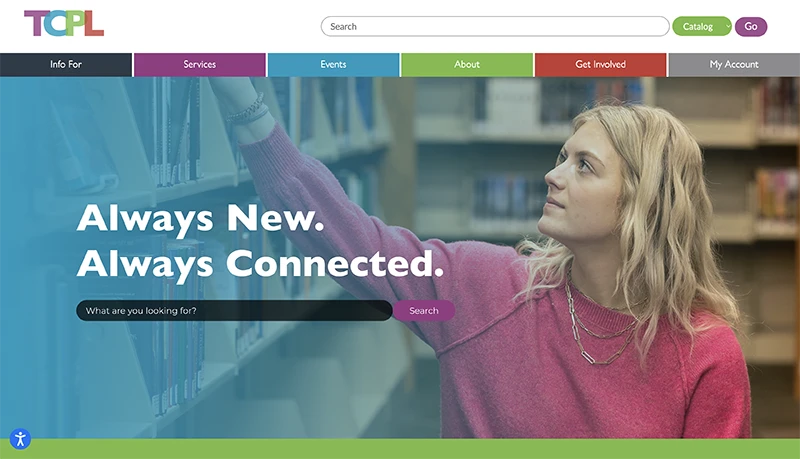Focus the 'What are you looking for?' field

coord(234,311)
